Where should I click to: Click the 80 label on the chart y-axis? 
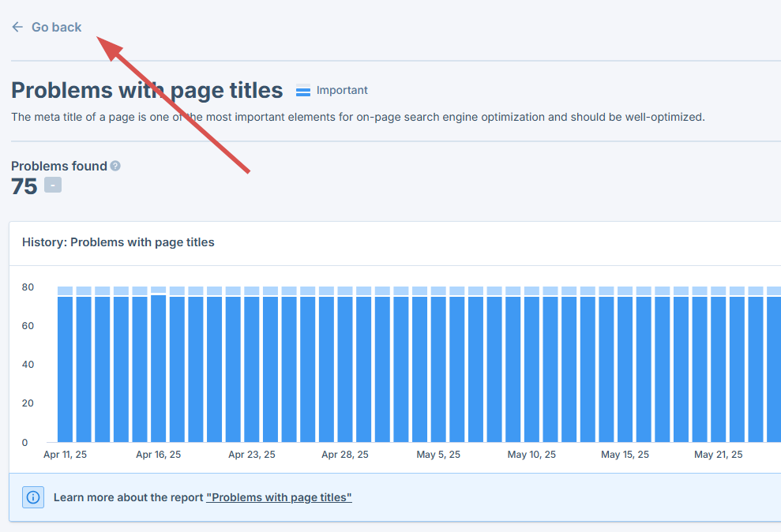[x=28, y=287]
